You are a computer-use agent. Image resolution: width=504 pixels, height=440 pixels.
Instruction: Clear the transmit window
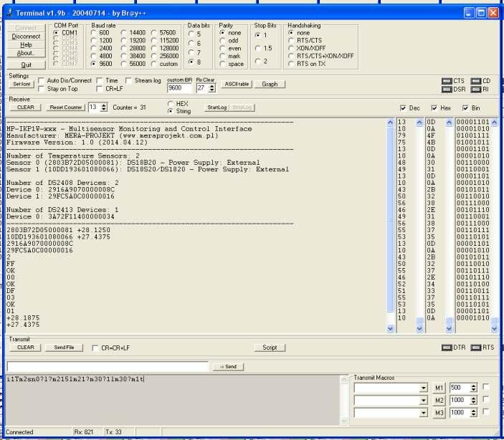tap(25, 348)
